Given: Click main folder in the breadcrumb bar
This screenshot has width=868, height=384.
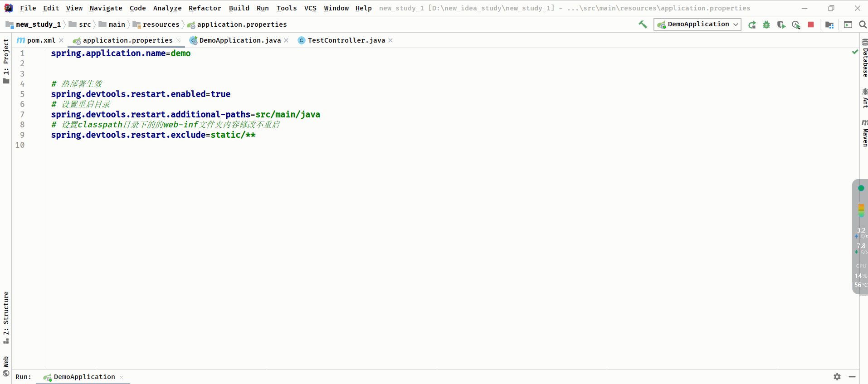Looking at the screenshot, I should [112, 24].
